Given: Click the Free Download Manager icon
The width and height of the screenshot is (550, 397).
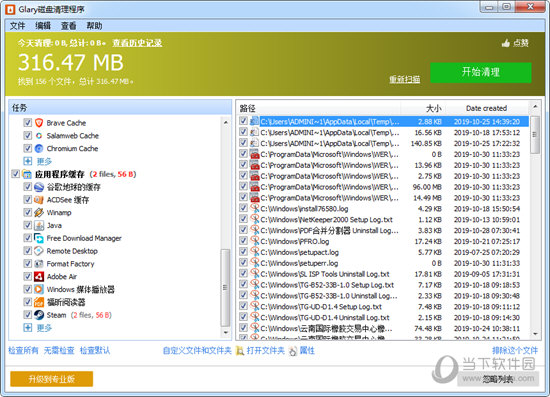Looking at the screenshot, I should coord(39,238).
